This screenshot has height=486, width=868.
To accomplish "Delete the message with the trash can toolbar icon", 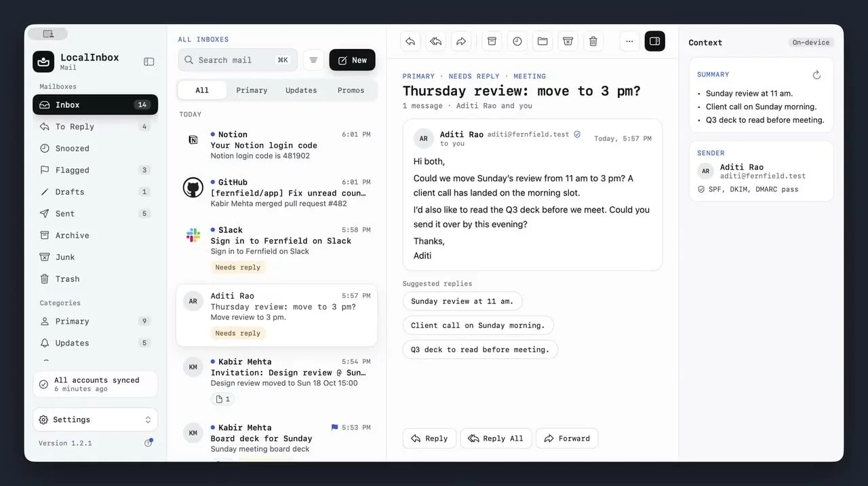I will coord(593,41).
